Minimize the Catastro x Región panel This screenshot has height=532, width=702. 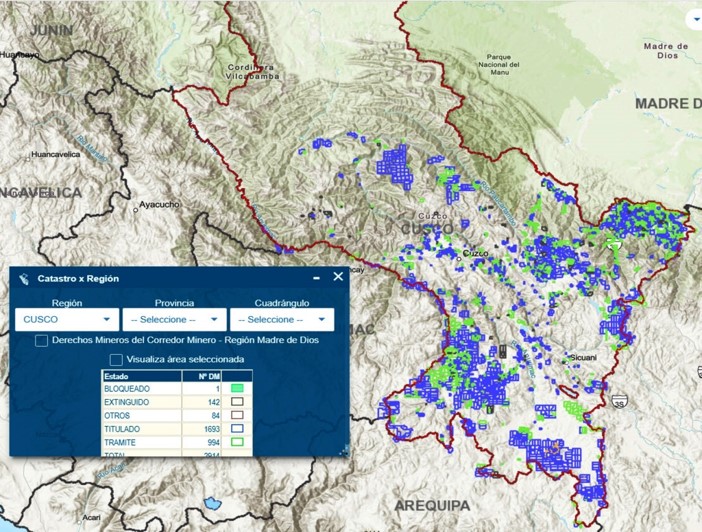tap(317, 278)
